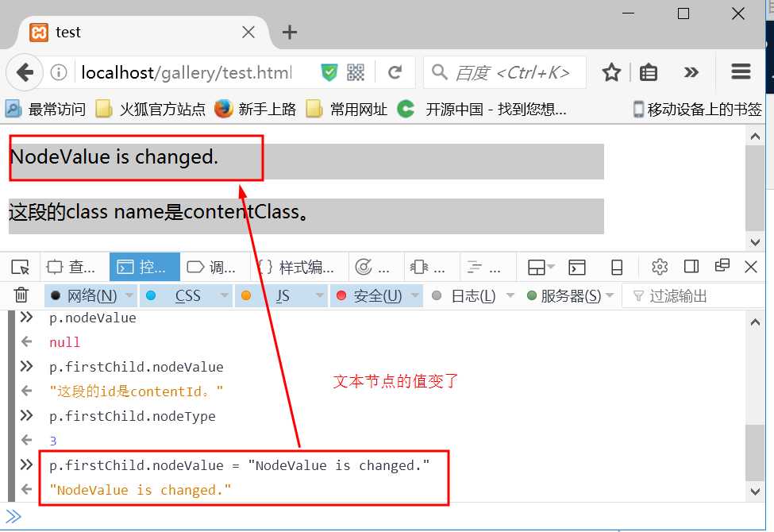Open the 新手上路 bookmark
This screenshot has height=532, width=774.
[x=255, y=109]
